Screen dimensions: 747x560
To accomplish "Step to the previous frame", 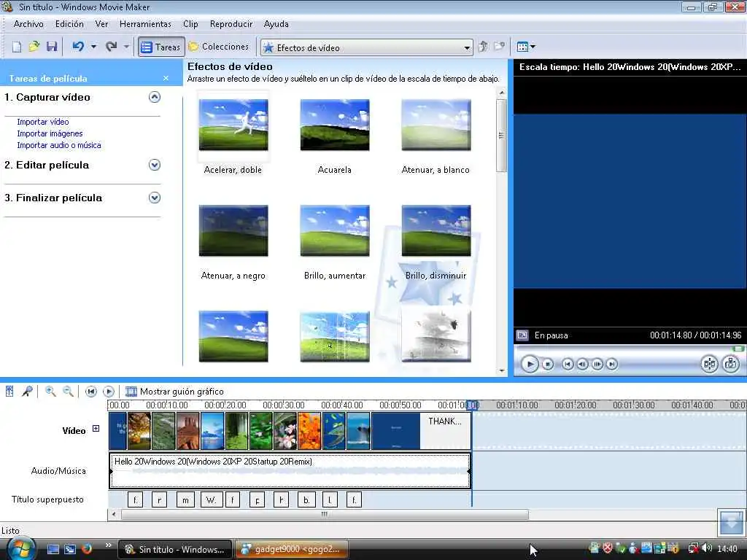I will [x=582, y=365].
